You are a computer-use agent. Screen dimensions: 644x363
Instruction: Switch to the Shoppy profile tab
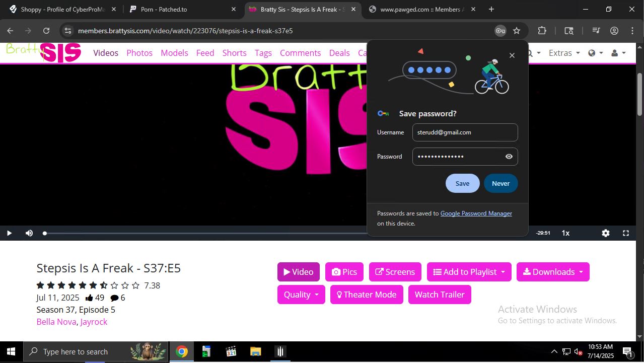[62, 9]
